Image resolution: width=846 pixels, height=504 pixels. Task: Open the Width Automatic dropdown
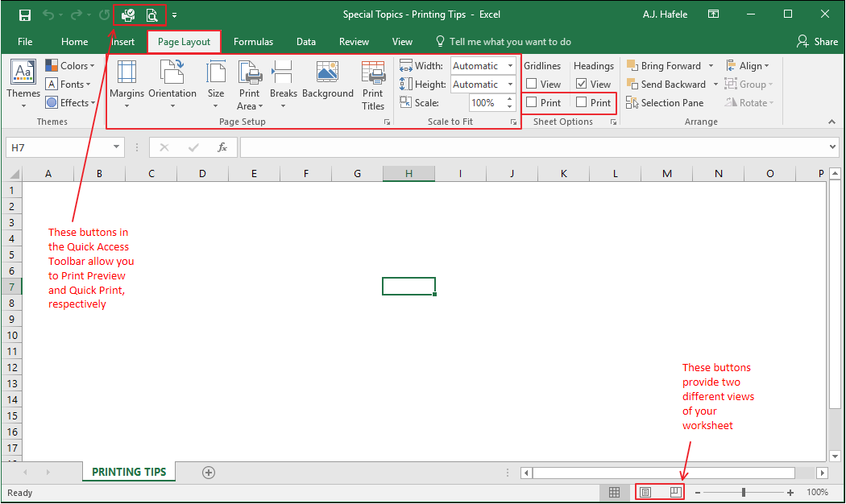point(510,66)
